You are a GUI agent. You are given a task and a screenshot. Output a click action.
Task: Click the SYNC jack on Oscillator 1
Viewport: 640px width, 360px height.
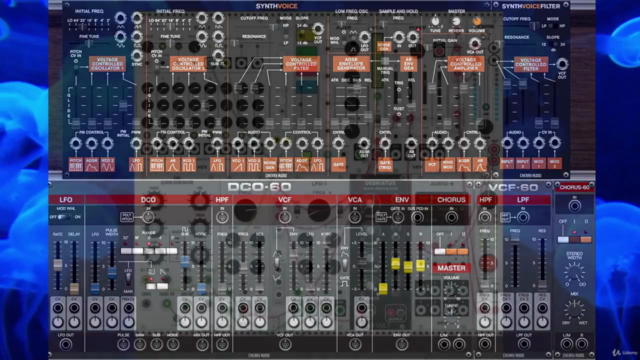point(137,55)
